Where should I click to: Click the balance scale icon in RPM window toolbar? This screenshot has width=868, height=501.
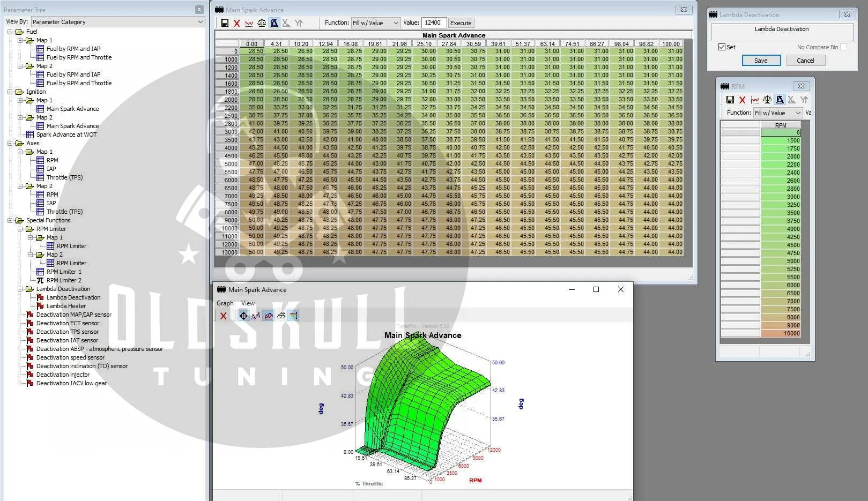[767, 100]
